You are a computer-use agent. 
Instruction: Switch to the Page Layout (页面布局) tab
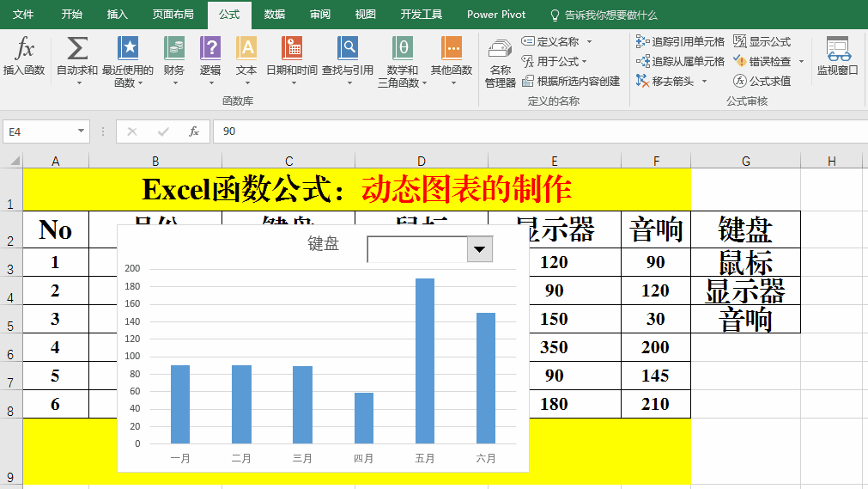click(x=173, y=15)
